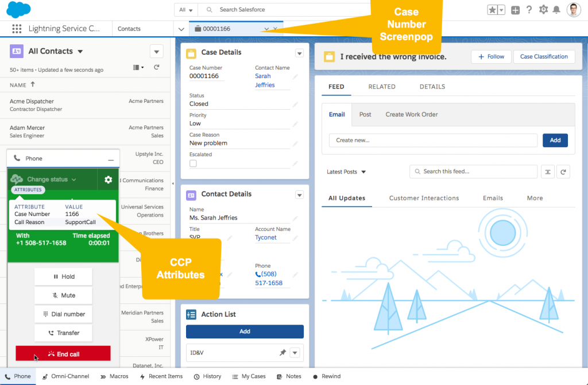This screenshot has height=385, width=588.
Task: Sort by the NAME column header
Action: [22, 85]
